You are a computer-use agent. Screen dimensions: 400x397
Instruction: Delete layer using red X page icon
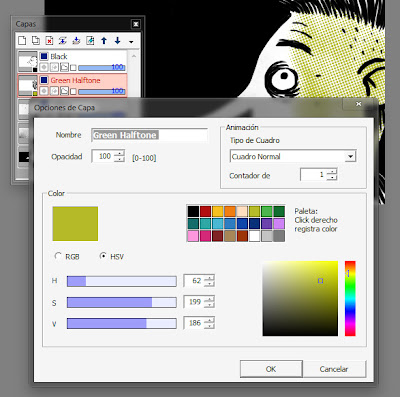click(49, 41)
